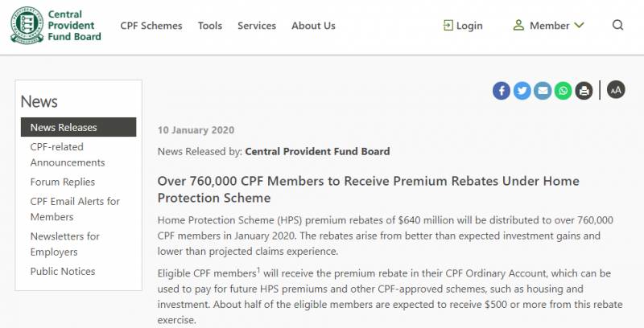Open Public Notices link
Image resolution: width=644 pixels, height=328 pixels.
[63, 272]
